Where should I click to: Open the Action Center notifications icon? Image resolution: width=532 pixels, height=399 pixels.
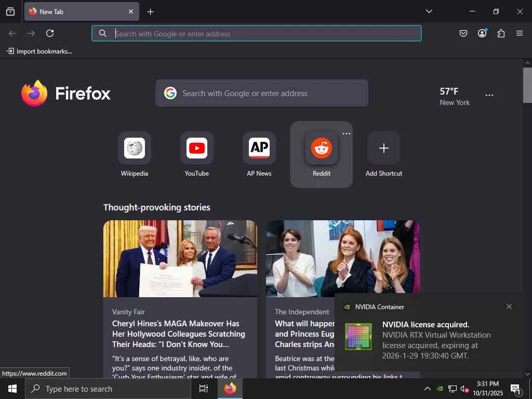coord(515,389)
